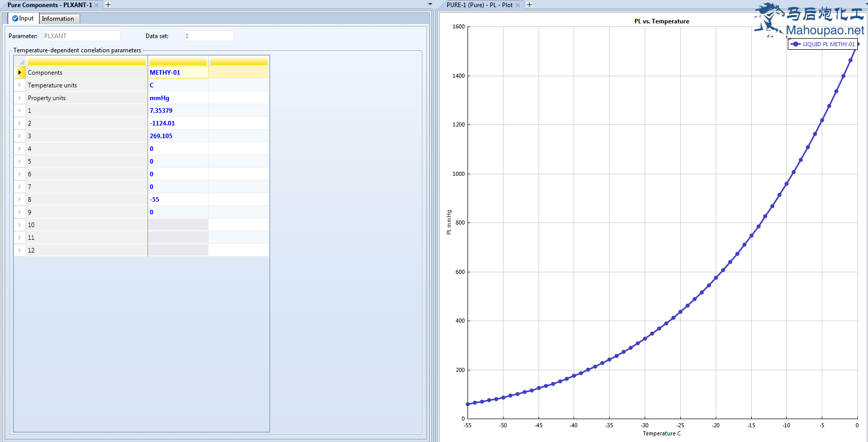Click the Temperature C axis title
The height and width of the screenshot is (442, 868).
[x=662, y=433]
